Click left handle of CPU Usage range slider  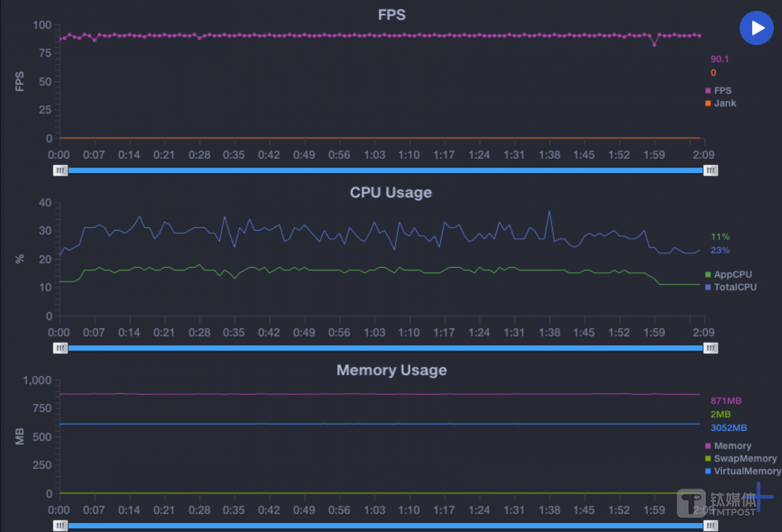60,348
